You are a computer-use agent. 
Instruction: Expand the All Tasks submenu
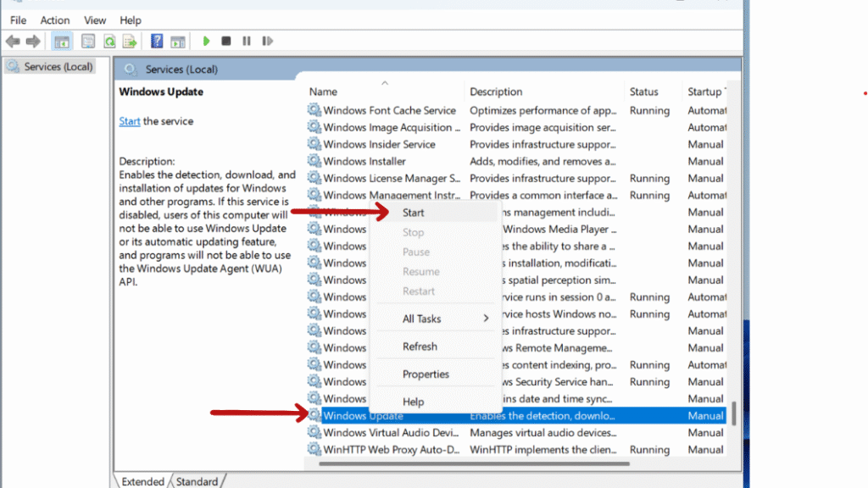click(x=436, y=319)
